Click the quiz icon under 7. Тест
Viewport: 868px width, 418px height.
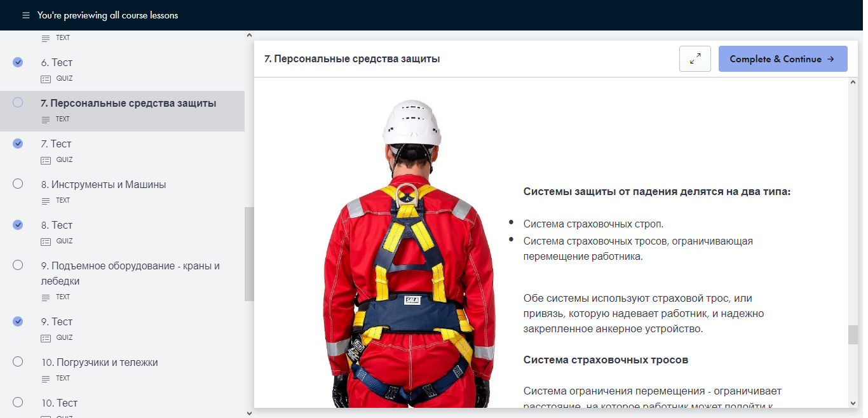click(x=45, y=160)
